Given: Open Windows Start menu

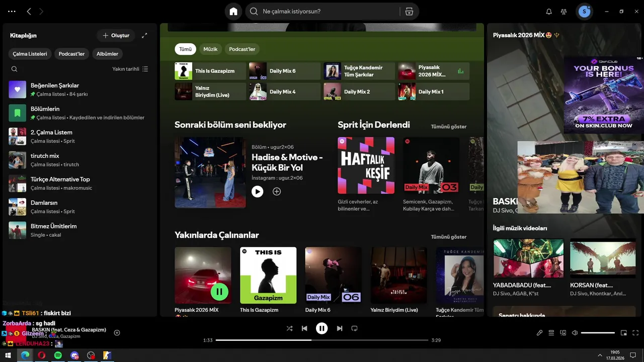Looking at the screenshot, I should click(8, 355).
